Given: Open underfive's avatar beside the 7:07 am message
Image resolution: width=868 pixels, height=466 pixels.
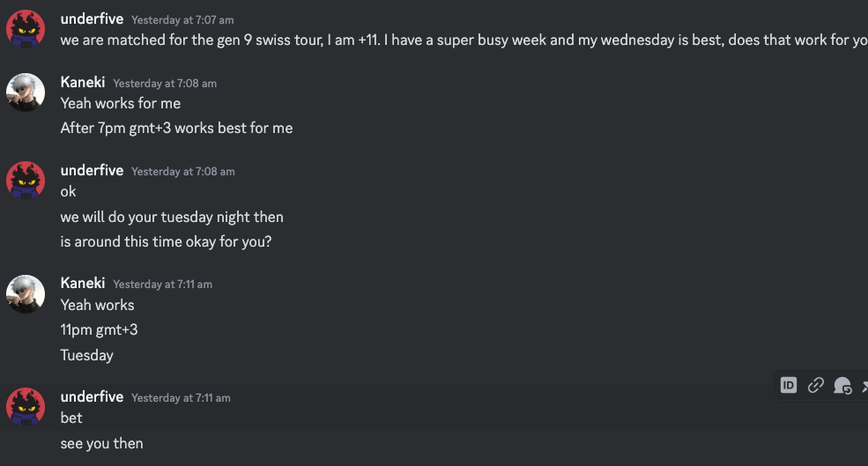Looking at the screenshot, I should pyautogui.click(x=26, y=29).
